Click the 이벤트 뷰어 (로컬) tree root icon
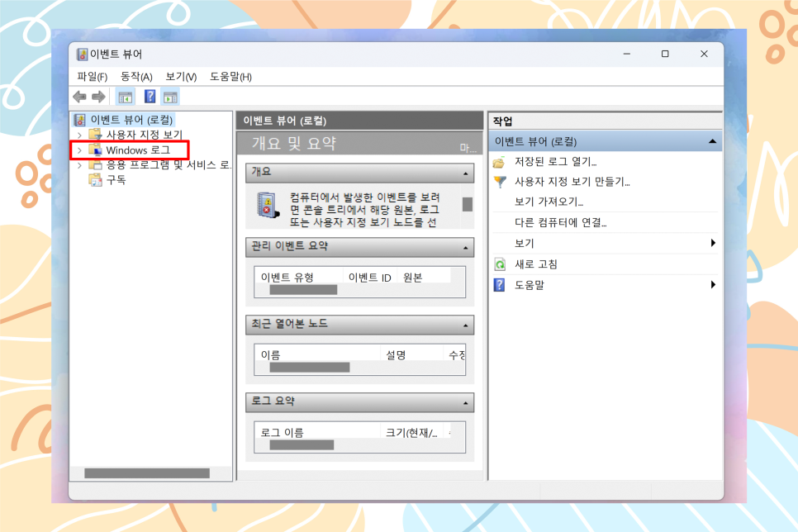Screen dimensions: 798x532 coord(80,120)
